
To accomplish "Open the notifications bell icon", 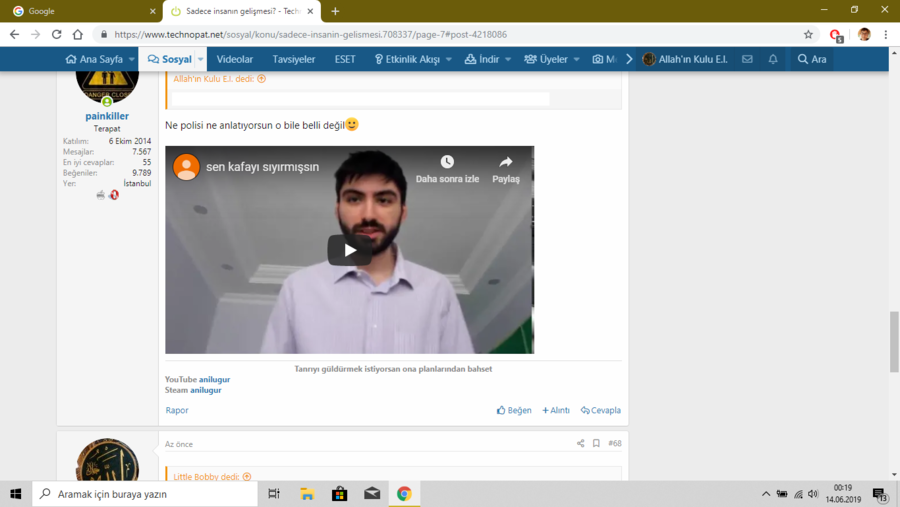I will 773,59.
